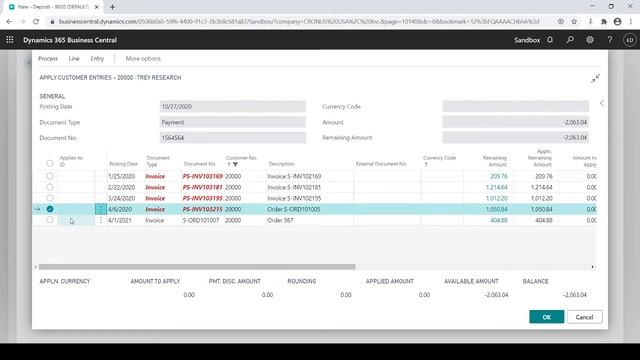640x360 pixels.
Task: Open remaining amount 404.88 link
Action: (x=499, y=220)
